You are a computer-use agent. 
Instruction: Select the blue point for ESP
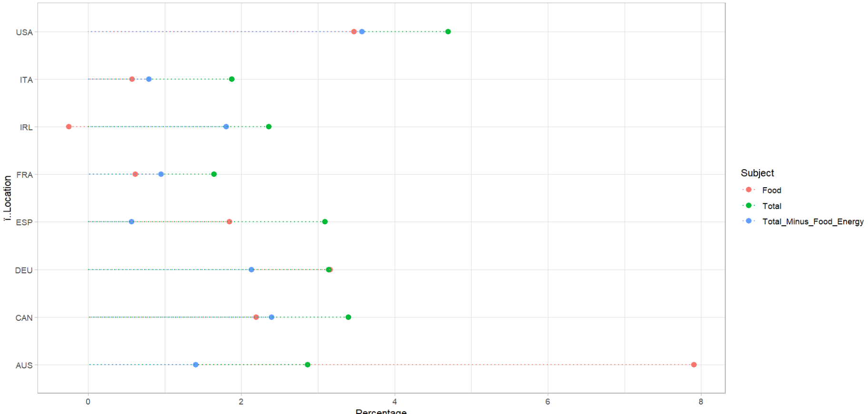pyautogui.click(x=131, y=222)
